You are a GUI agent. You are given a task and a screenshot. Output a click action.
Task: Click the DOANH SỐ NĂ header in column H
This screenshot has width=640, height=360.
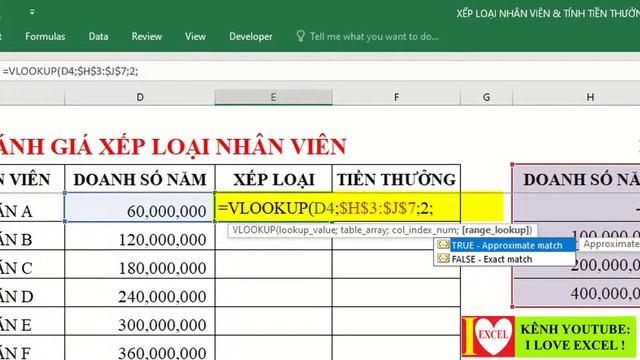[576, 179]
